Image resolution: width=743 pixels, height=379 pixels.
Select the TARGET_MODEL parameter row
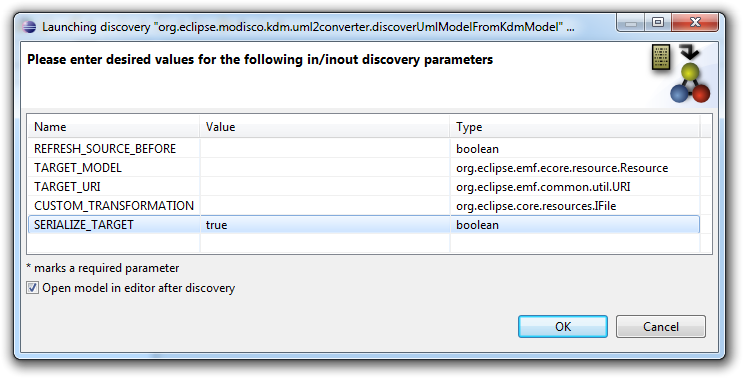tap(363, 167)
